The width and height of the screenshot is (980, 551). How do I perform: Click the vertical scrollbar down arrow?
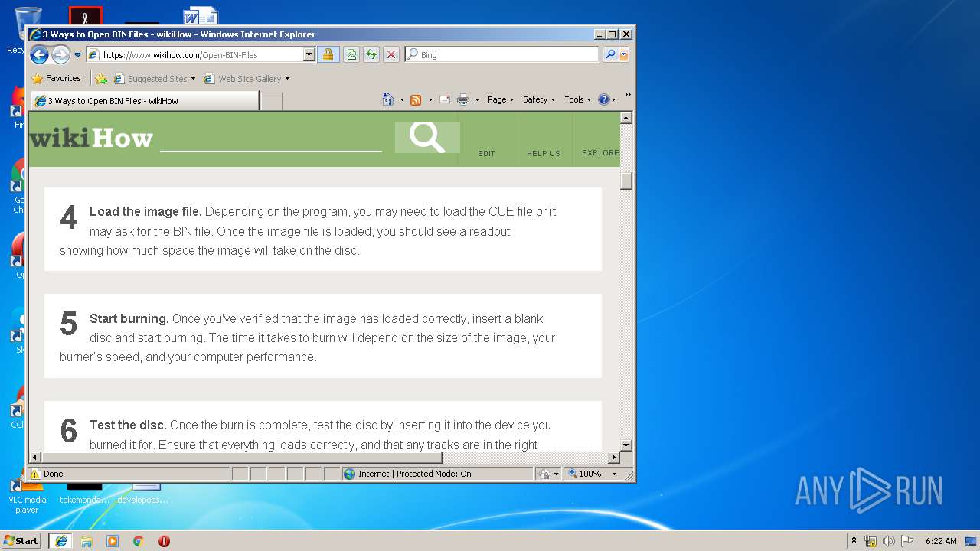coord(626,445)
